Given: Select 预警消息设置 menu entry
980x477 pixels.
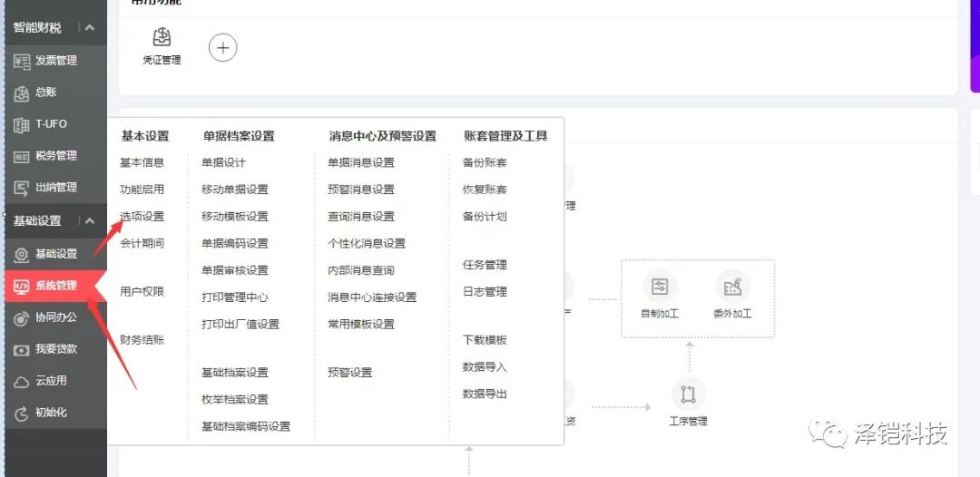Looking at the screenshot, I should pyautogui.click(x=360, y=190).
